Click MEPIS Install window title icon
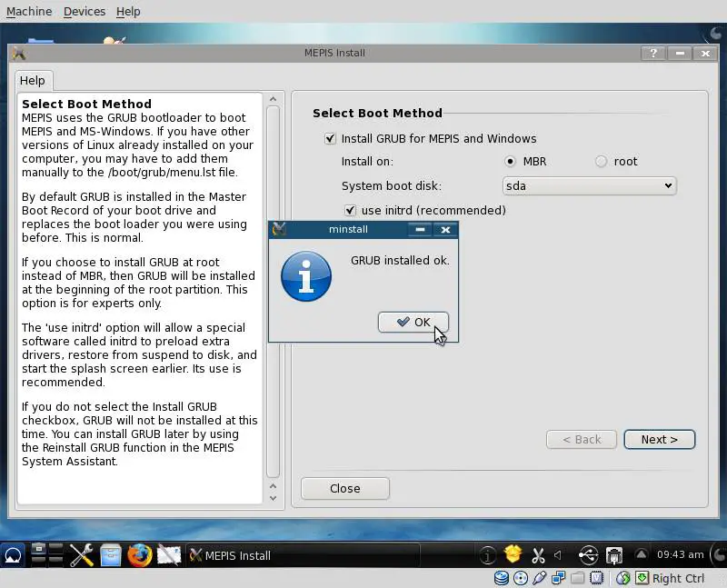 click(19, 53)
